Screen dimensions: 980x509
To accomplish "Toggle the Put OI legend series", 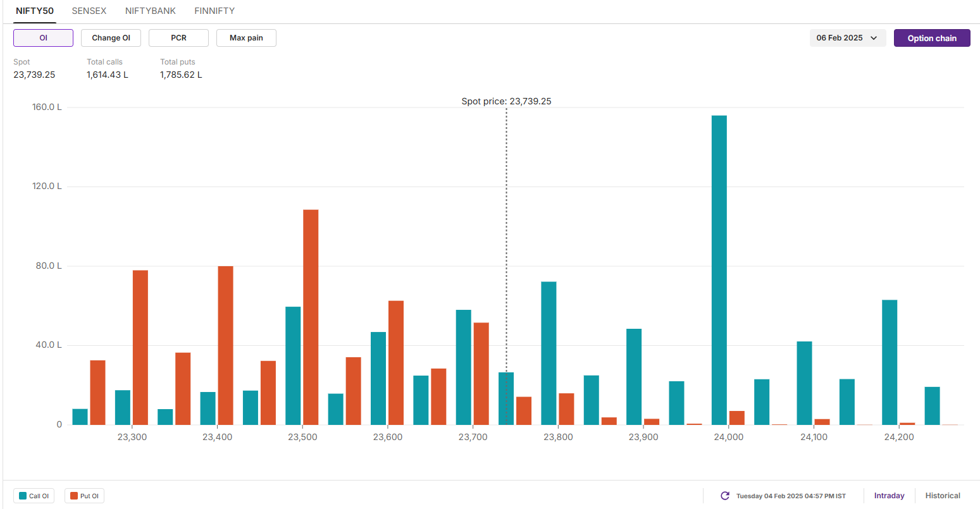I will point(84,496).
